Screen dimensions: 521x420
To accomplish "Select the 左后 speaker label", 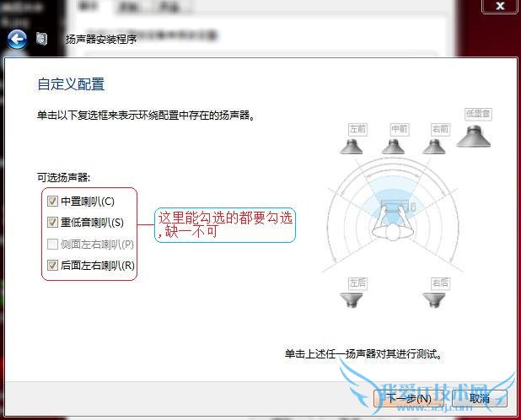I will click(x=357, y=283).
